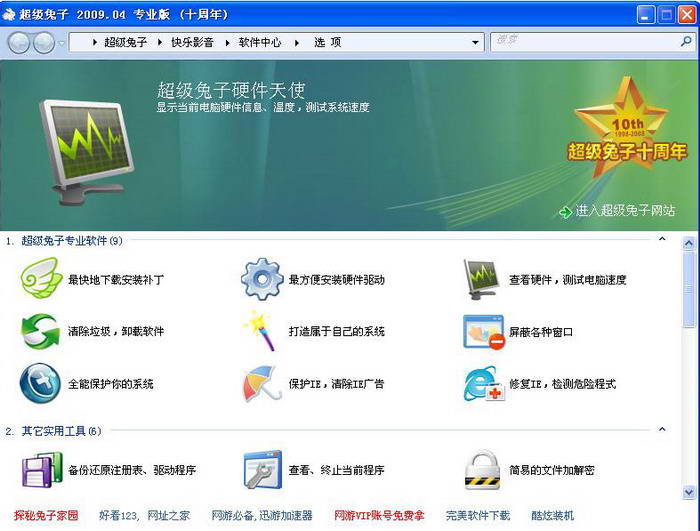Open 好看123, 网址之家 link
This screenshot has width=700, height=531.
[145, 515]
